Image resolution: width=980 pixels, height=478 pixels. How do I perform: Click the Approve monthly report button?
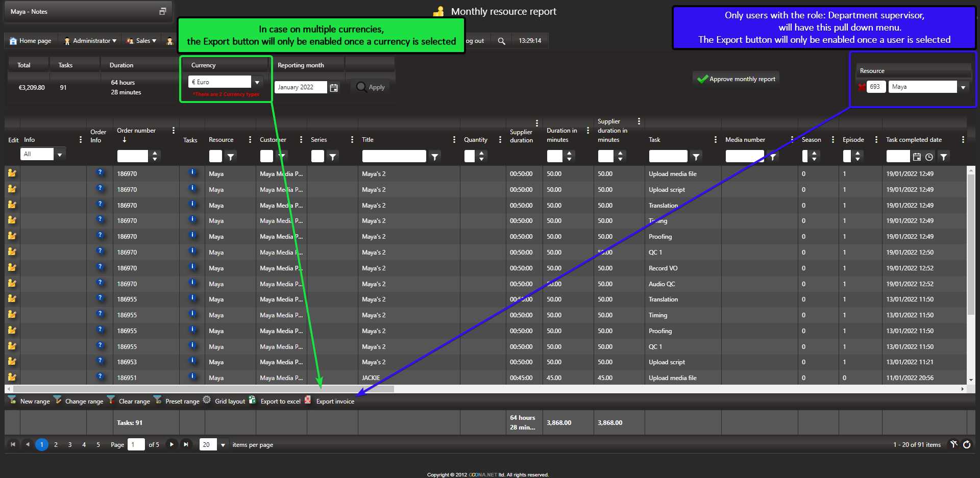click(736, 79)
